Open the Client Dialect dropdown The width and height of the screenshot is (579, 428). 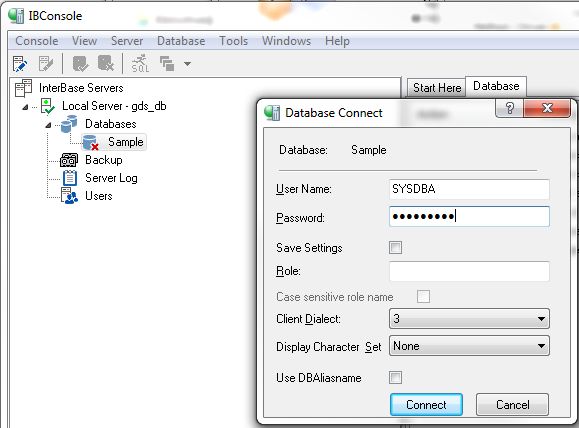click(x=469, y=319)
